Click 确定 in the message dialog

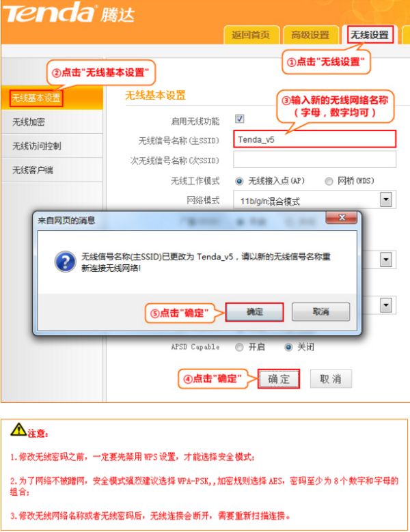click(x=255, y=312)
